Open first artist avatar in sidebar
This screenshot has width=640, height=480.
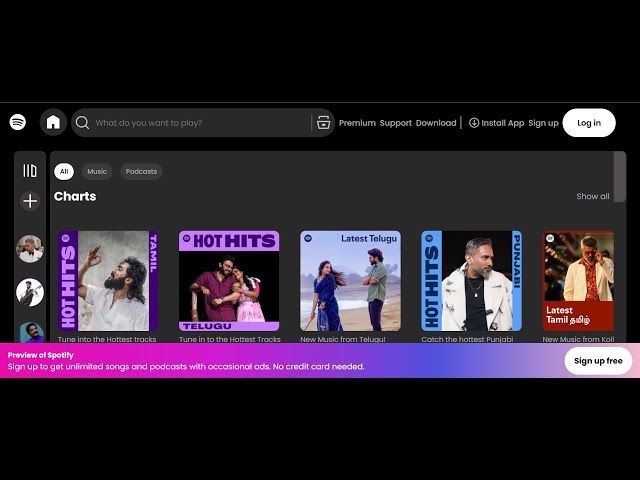click(x=30, y=249)
